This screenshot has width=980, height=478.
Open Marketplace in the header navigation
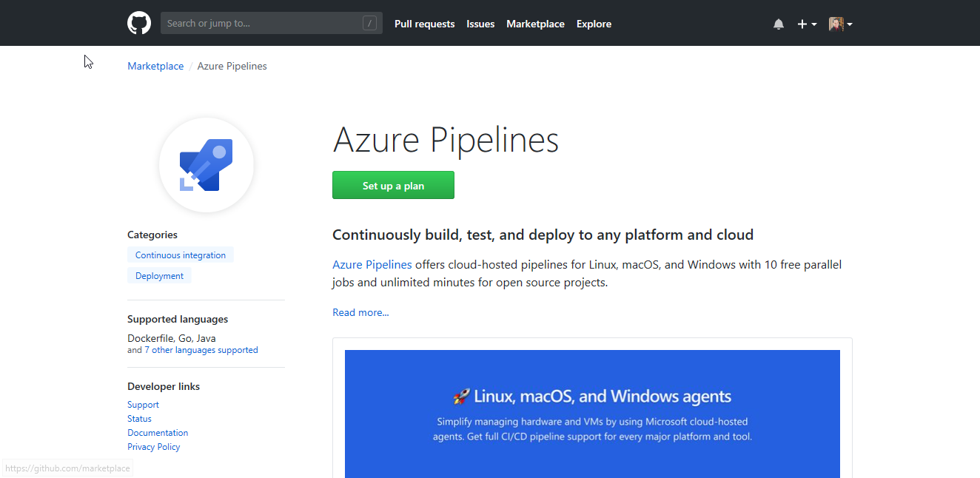tap(535, 24)
